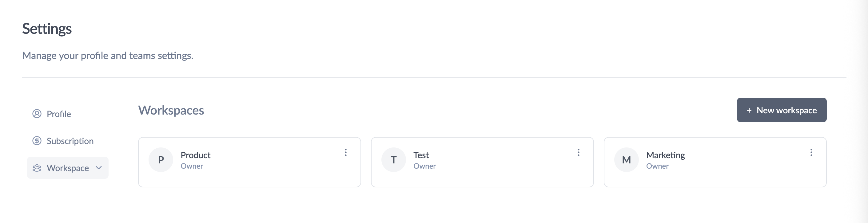The height and width of the screenshot is (223, 868).
Task: Click the round P avatar
Action: [x=161, y=160]
